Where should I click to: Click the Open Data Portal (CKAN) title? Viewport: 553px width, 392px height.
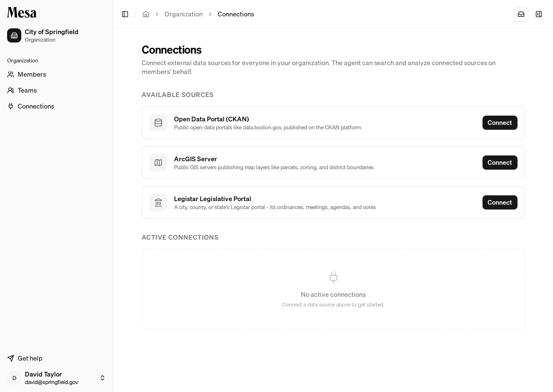point(212,119)
